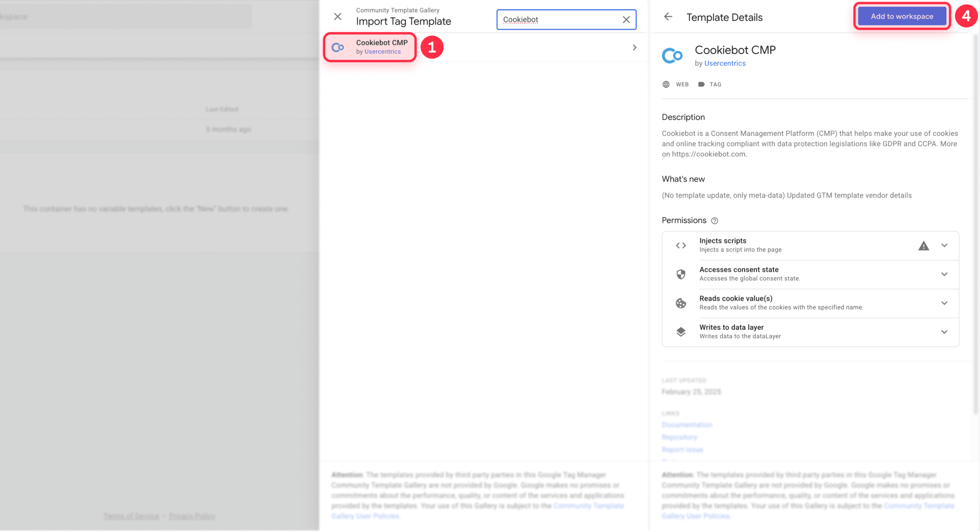Click the Template Details panel scrollbar

click(x=975, y=225)
